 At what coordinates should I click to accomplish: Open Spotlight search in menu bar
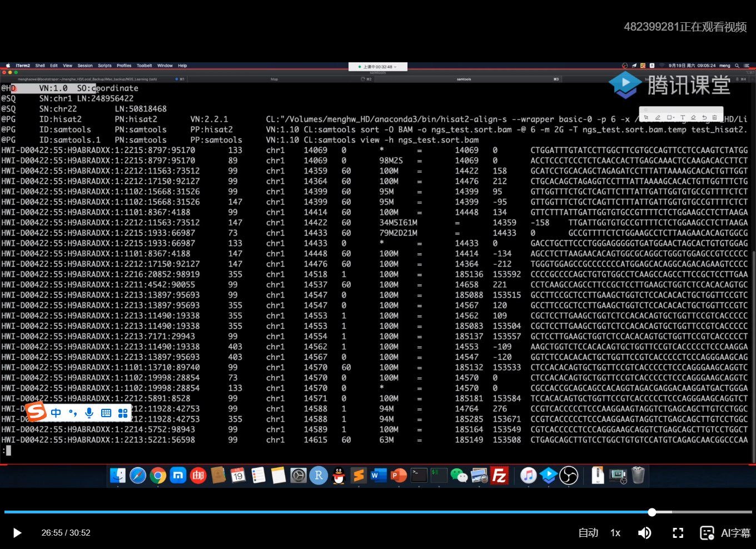737,66
